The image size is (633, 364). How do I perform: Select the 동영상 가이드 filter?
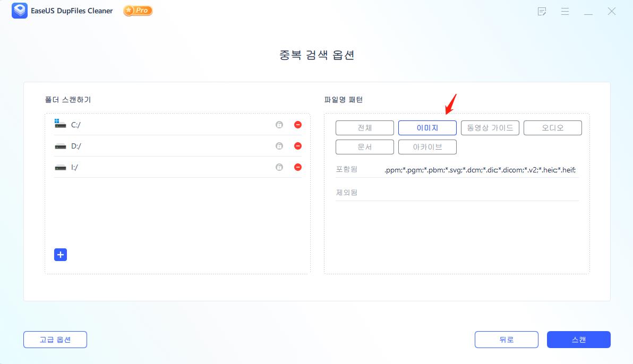tap(490, 127)
